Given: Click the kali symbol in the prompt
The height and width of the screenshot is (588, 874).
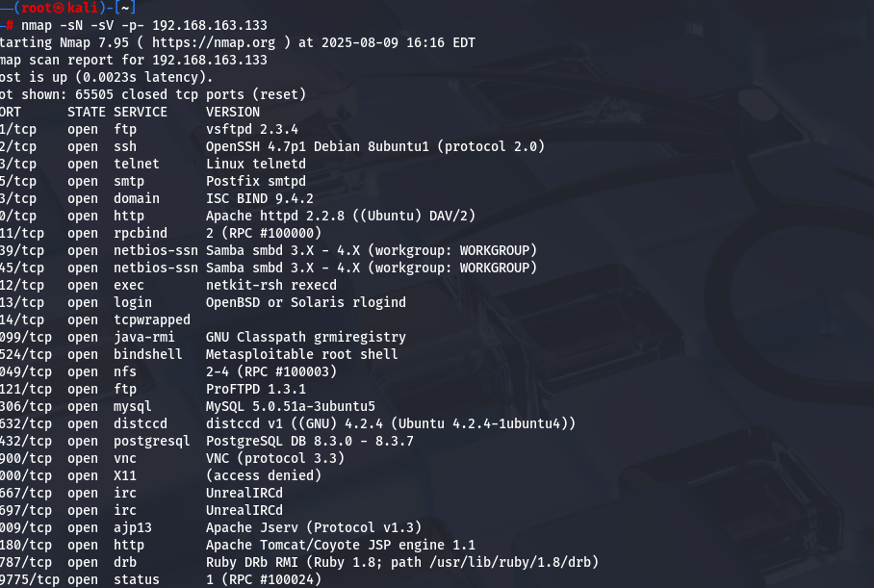Looking at the screenshot, I should pyautogui.click(x=59, y=8).
